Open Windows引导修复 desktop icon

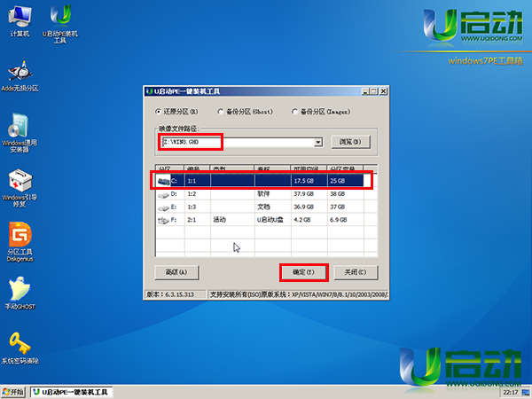point(20,188)
